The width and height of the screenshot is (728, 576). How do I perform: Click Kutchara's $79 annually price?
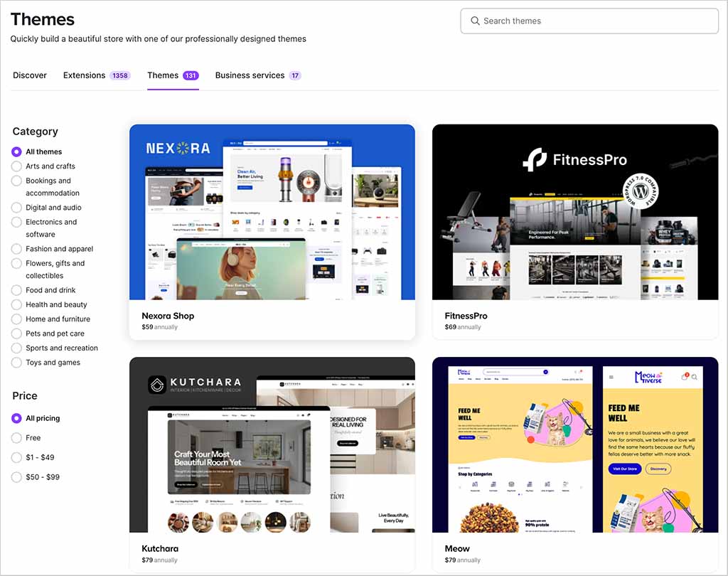160,560
